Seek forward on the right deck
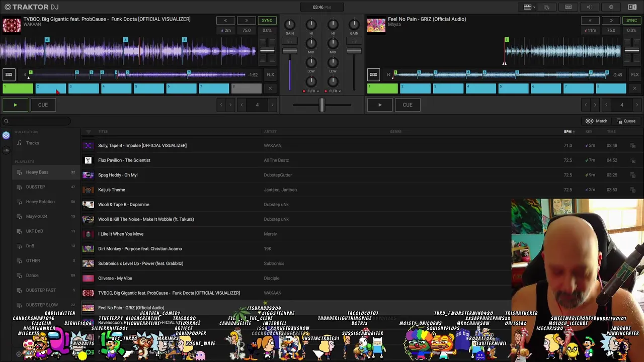Image resolution: width=644 pixels, height=362 pixels. point(611,21)
